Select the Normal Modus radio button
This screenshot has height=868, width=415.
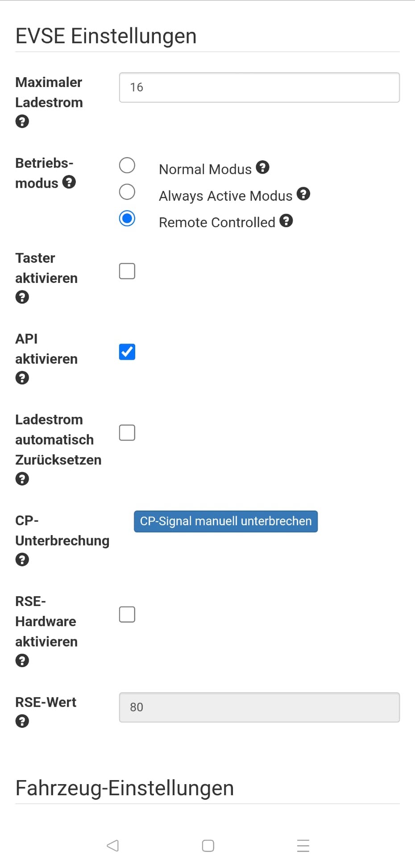click(127, 165)
